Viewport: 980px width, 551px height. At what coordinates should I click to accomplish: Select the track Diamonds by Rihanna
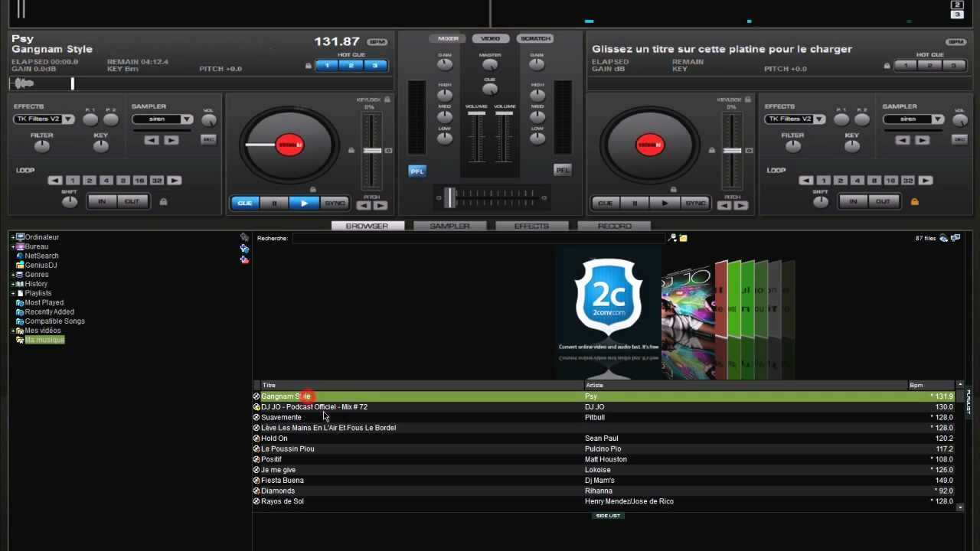coord(603,491)
